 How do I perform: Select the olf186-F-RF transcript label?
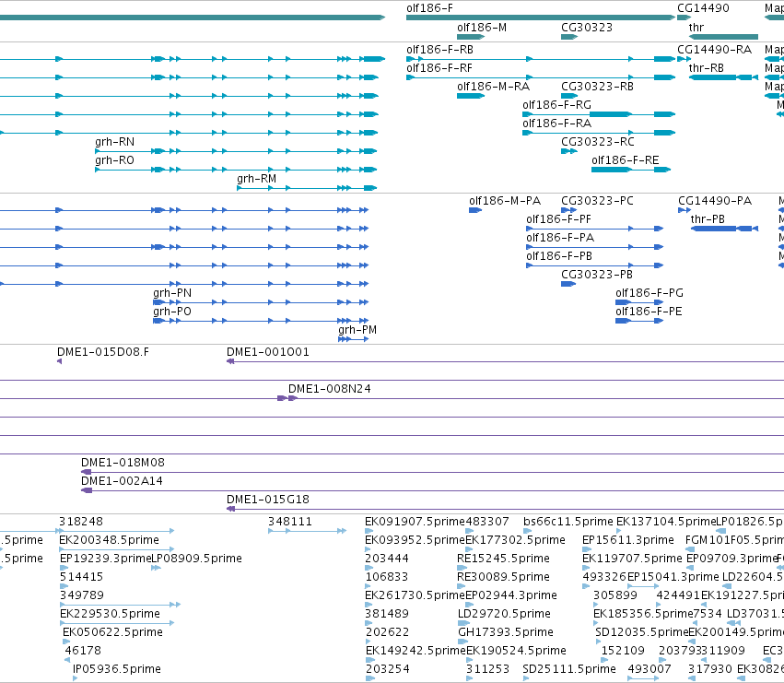439,68
